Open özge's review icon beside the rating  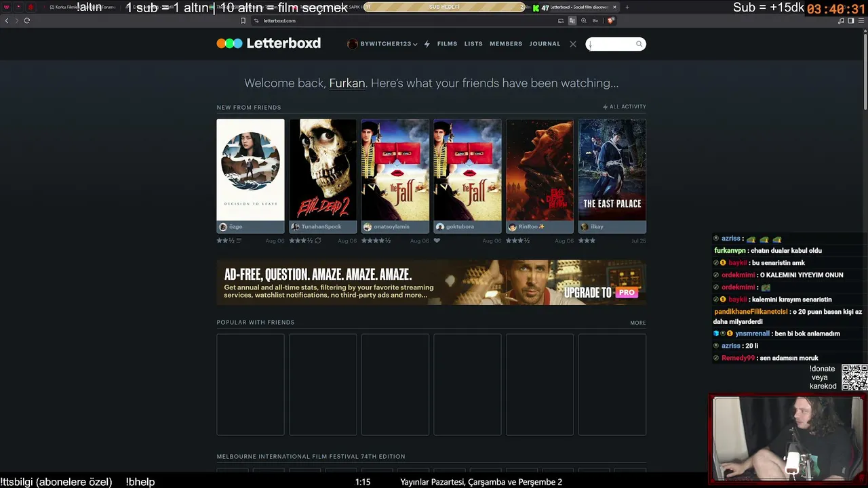239,241
